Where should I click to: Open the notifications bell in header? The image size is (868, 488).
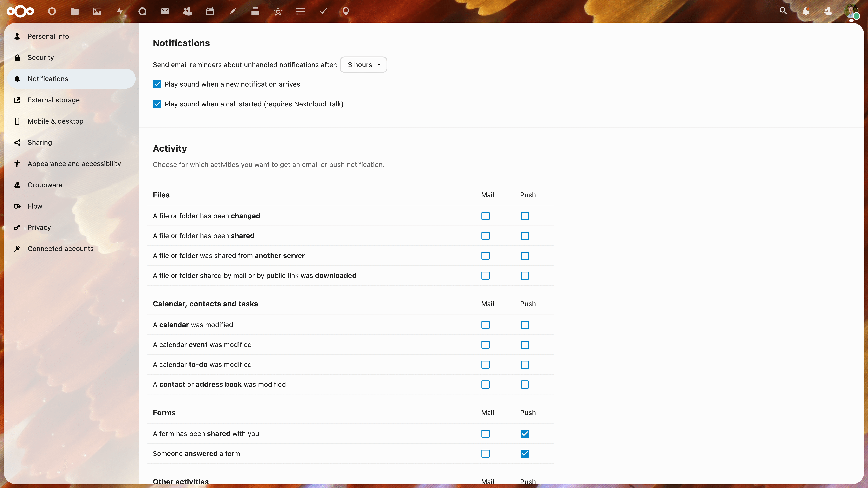pos(806,11)
